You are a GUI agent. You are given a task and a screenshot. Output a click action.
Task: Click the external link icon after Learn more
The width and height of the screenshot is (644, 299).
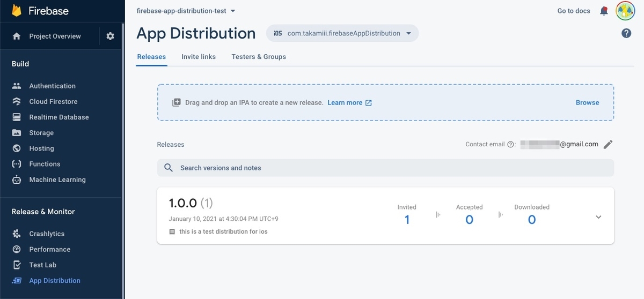pyautogui.click(x=369, y=102)
